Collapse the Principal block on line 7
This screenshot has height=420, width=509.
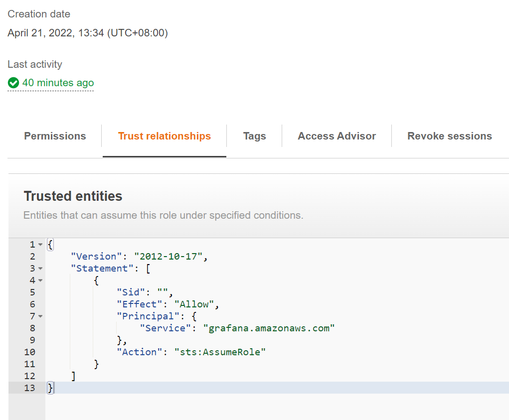click(40, 316)
